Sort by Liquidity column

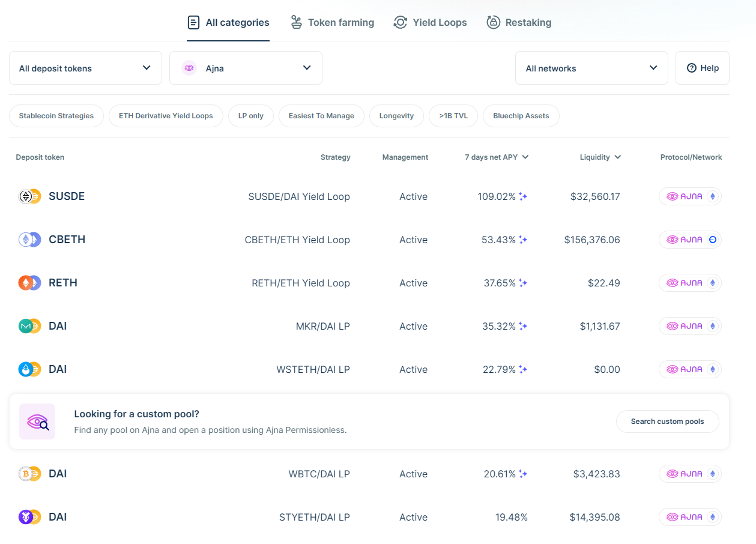600,157
